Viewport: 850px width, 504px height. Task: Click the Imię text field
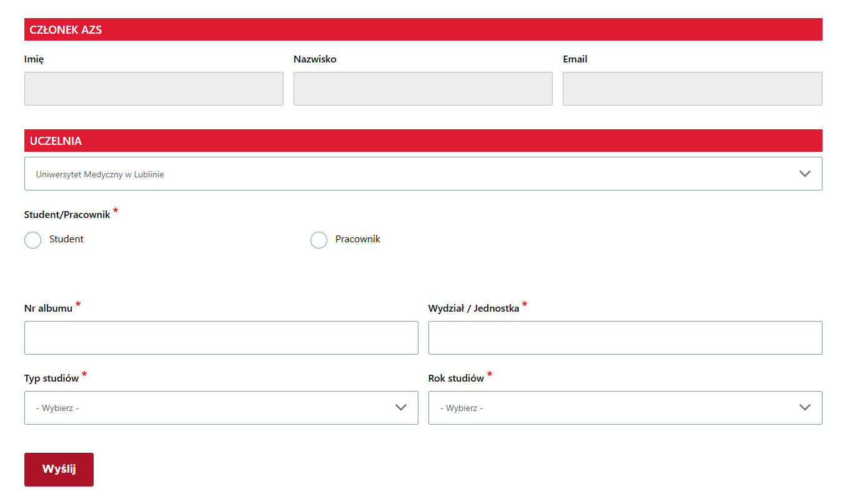[154, 89]
